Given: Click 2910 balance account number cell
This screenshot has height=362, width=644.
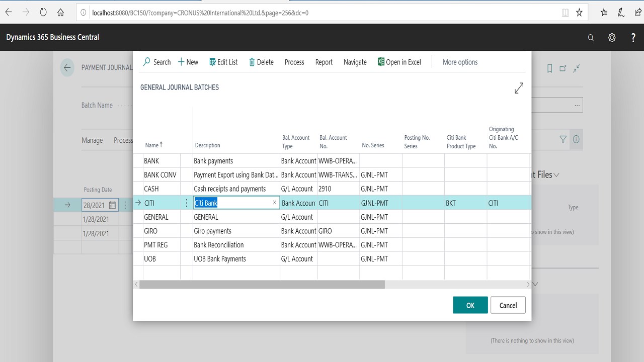Looking at the screenshot, I should click(x=338, y=189).
